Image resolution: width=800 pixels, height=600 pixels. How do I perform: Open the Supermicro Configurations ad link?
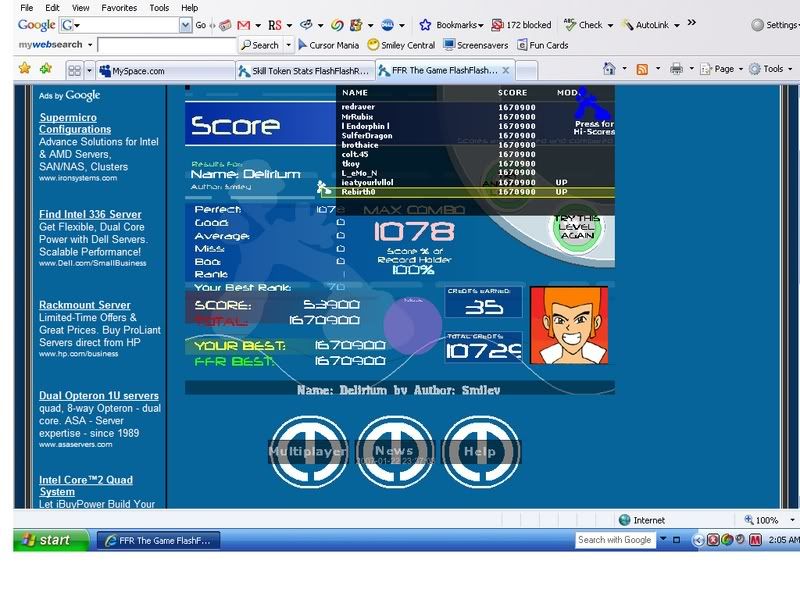point(75,123)
